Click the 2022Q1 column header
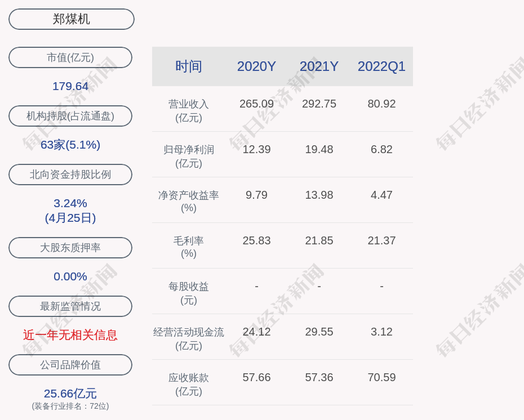Image resolution: width=524 pixels, height=420 pixels. (x=381, y=66)
